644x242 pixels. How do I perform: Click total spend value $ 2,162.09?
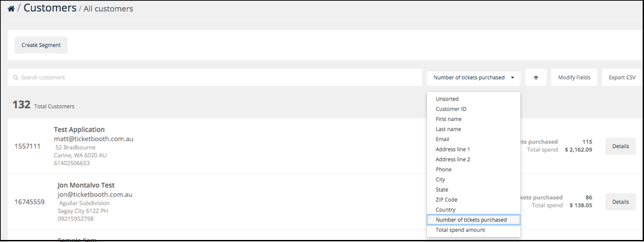click(579, 149)
